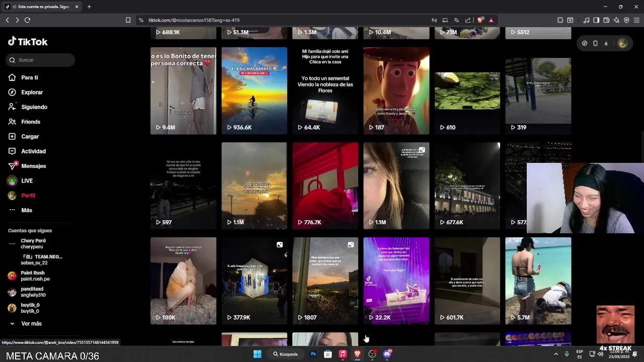
Task: Open the Woody video with 187 views
Action: (396, 91)
